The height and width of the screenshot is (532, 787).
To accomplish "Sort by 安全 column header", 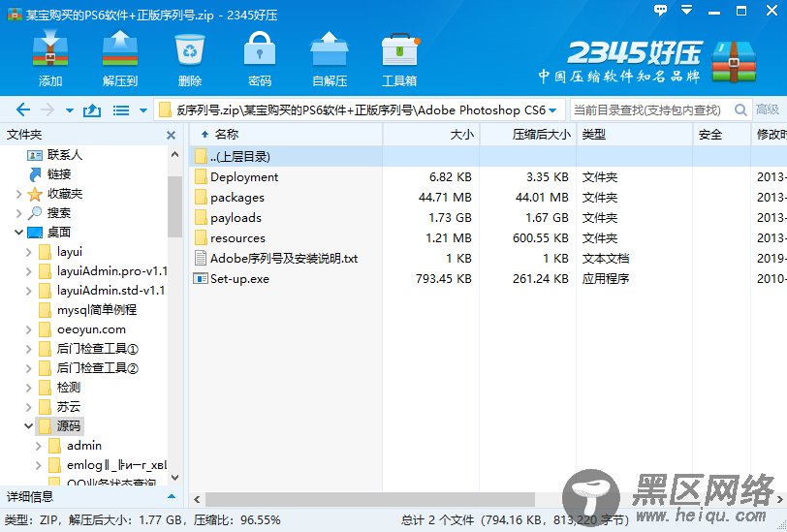I will pos(722,134).
